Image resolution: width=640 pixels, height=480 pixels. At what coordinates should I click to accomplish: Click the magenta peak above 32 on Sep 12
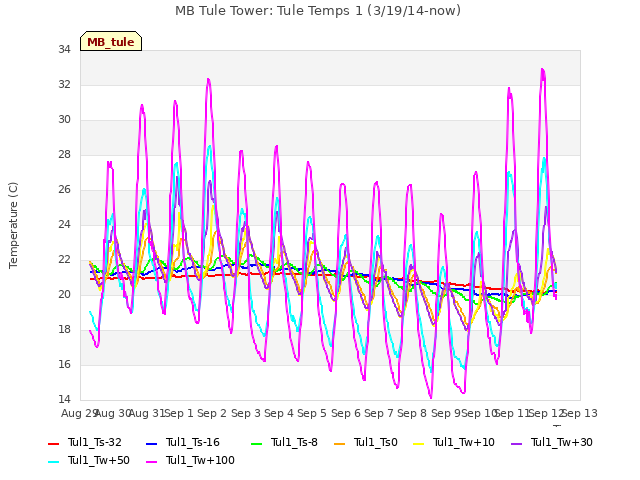tap(542, 69)
